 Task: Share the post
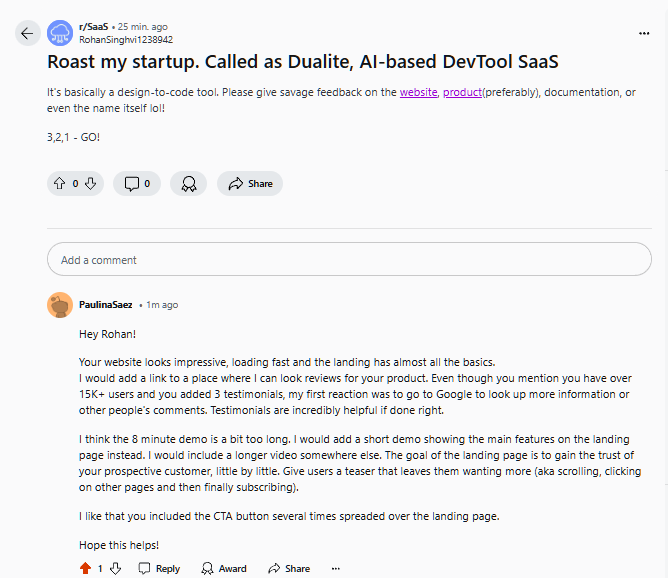pyautogui.click(x=250, y=184)
